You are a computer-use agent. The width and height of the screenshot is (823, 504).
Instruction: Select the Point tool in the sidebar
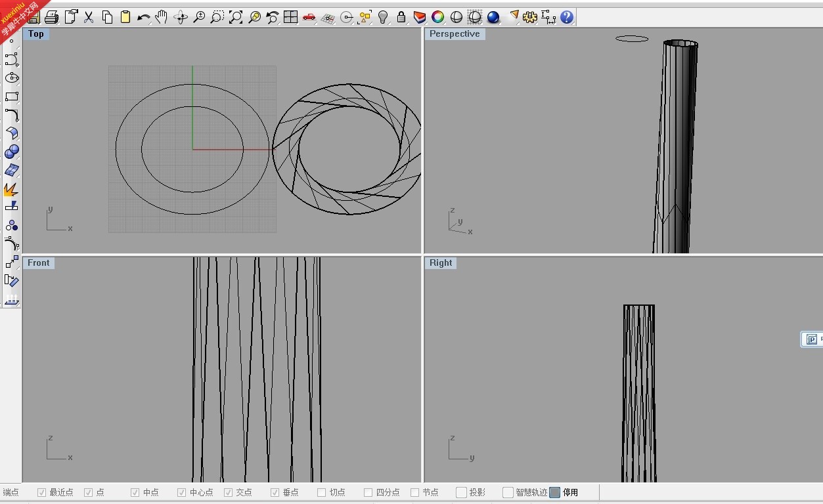(x=11, y=41)
